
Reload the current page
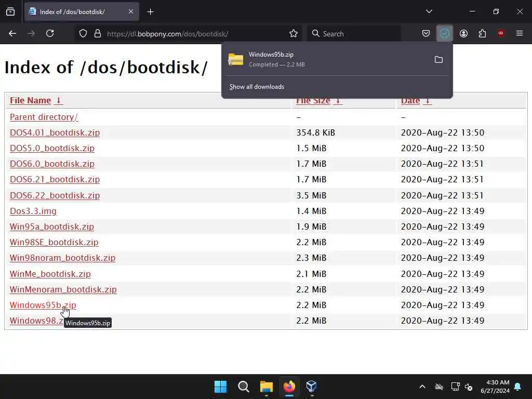click(50, 33)
